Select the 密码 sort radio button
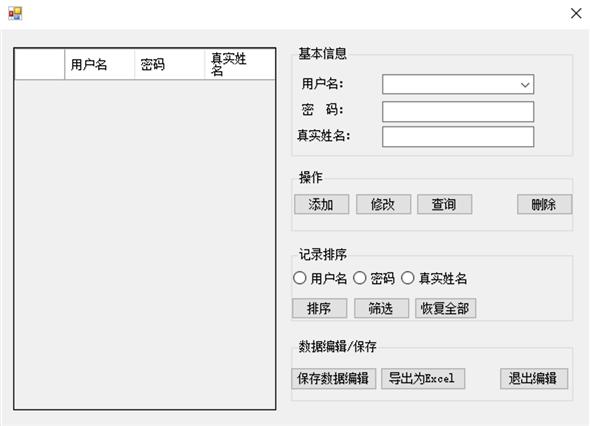This screenshot has width=590, height=426. (x=360, y=278)
